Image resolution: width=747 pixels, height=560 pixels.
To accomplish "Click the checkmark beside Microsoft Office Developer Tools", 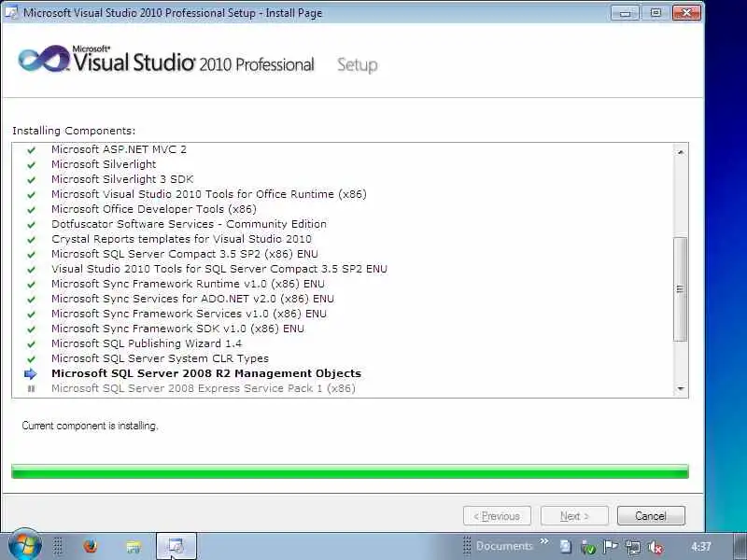I will coord(31,209).
